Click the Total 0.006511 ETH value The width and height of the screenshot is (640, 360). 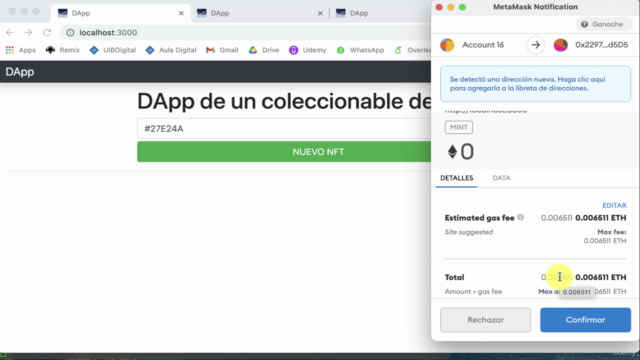coord(600,277)
